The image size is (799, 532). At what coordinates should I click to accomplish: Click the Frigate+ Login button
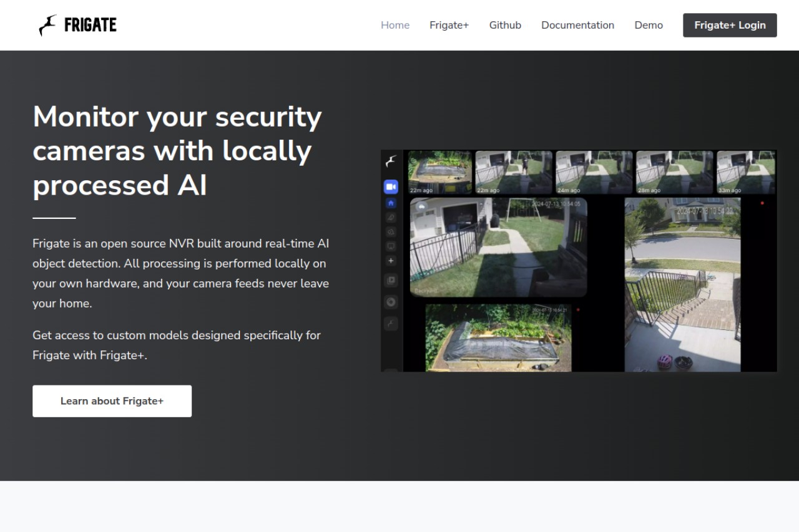coord(730,25)
